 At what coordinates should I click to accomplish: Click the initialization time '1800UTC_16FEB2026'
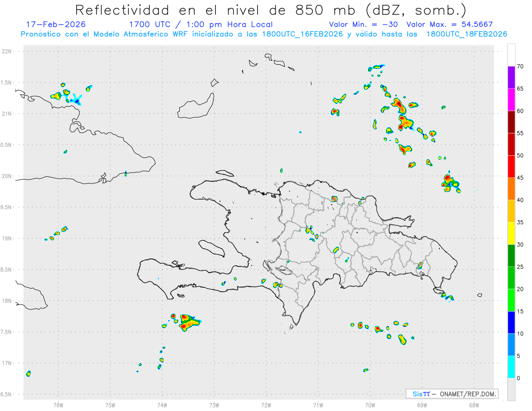302,34
